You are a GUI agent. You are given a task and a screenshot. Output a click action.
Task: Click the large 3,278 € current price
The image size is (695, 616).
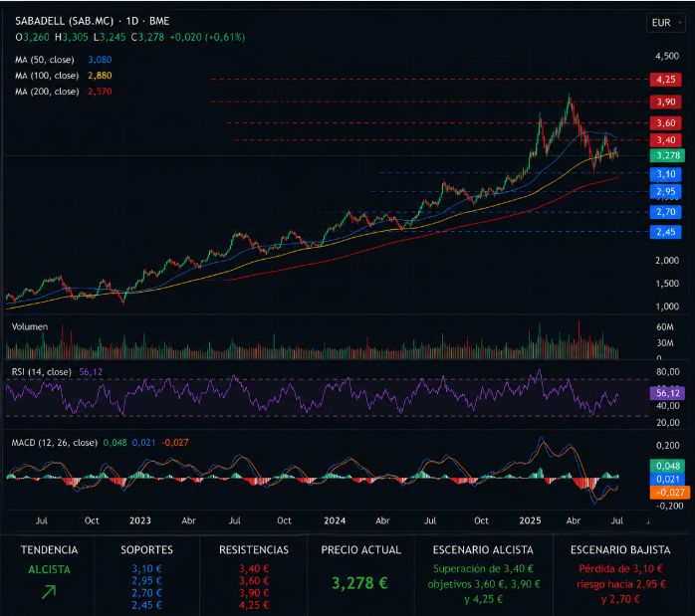click(x=359, y=583)
